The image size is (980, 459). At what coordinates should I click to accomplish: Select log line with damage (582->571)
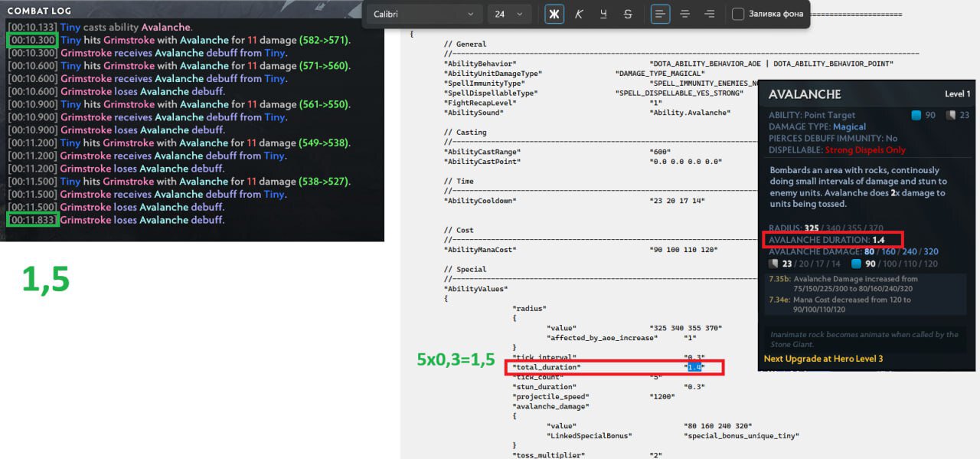tap(179, 40)
